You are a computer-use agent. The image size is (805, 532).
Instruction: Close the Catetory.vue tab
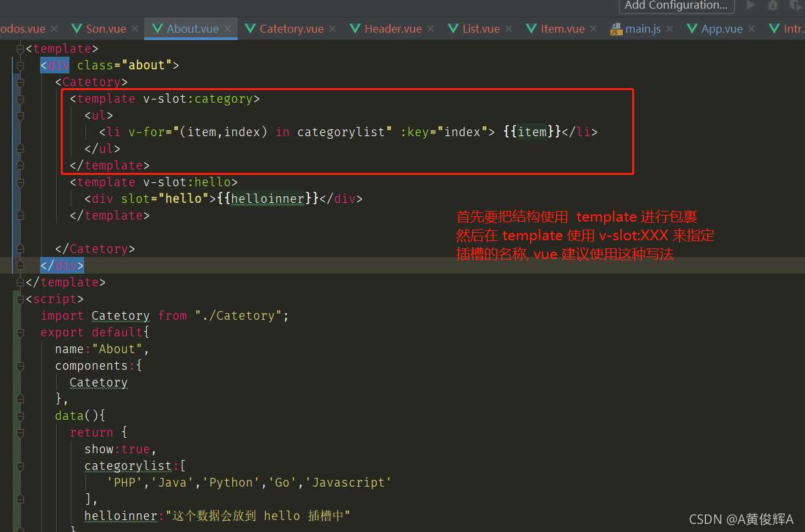pos(333,29)
